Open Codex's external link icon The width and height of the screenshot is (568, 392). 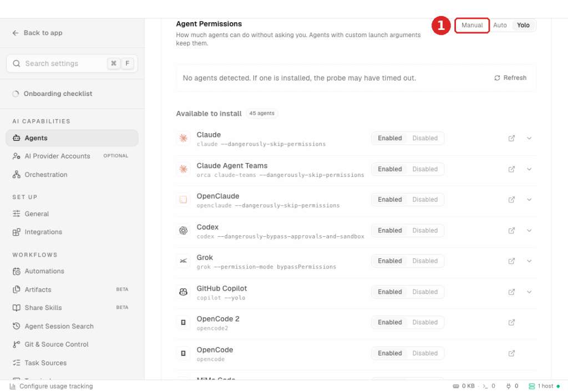click(511, 231)
